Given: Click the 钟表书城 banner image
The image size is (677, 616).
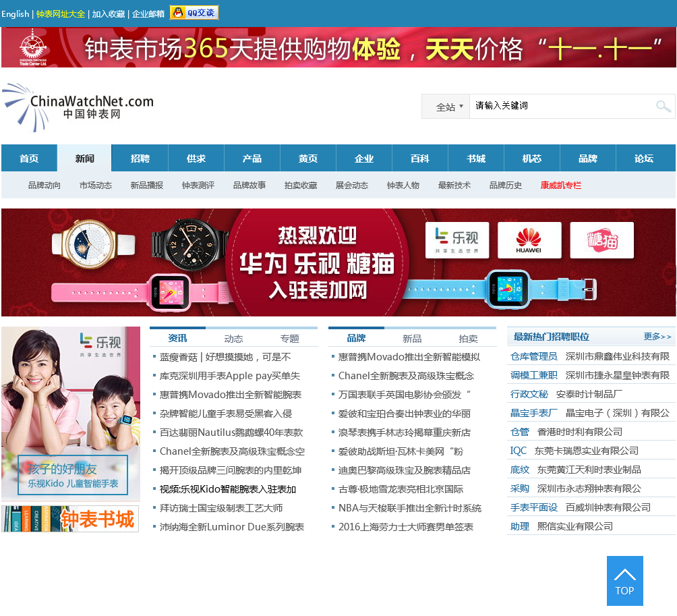Looking at the screenshot, I should [70, 519].
